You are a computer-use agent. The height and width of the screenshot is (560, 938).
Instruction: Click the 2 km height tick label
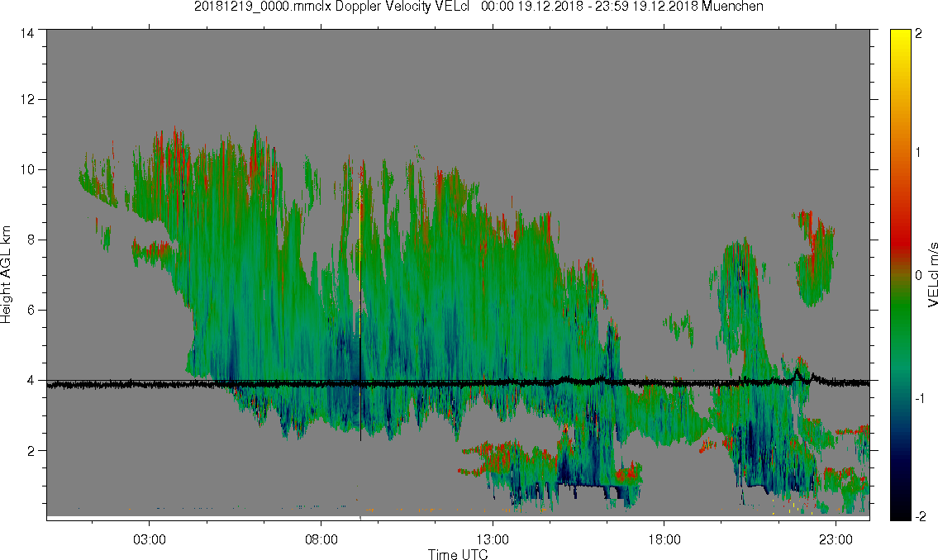tap(31, 451)
